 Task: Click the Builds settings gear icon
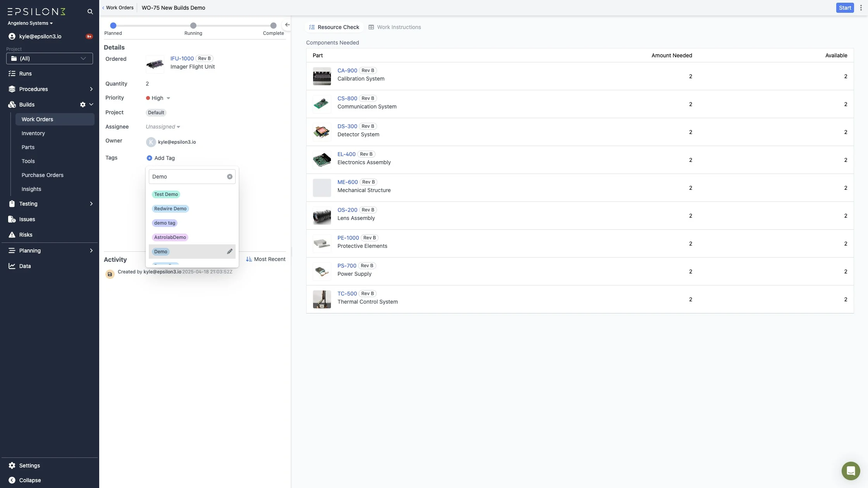click(x=83, y=105)
